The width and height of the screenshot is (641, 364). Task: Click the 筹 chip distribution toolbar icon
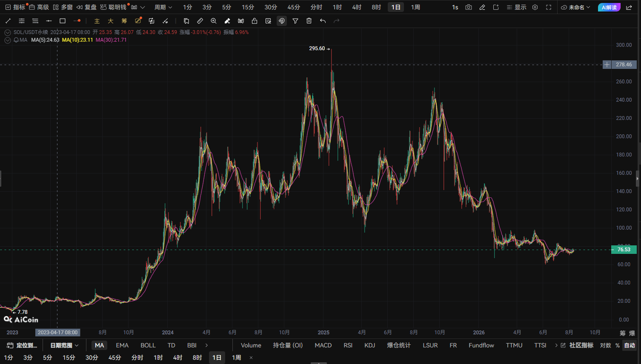point(124,21)
